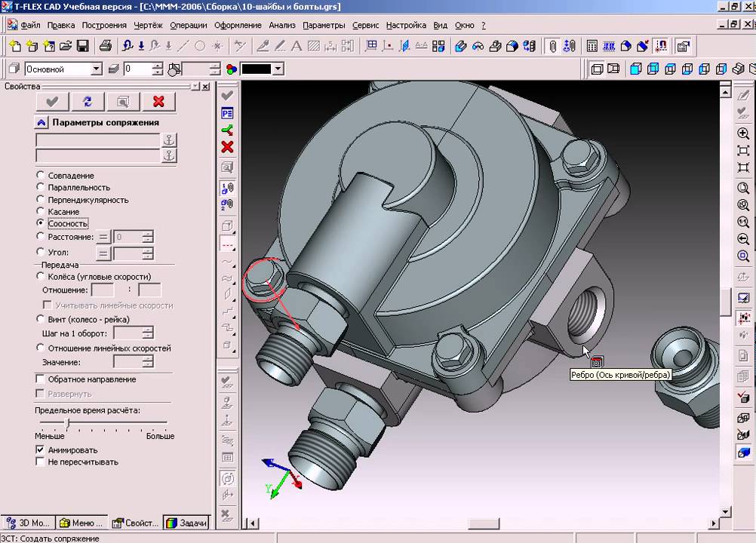Open the Чертёж menu

148,25
